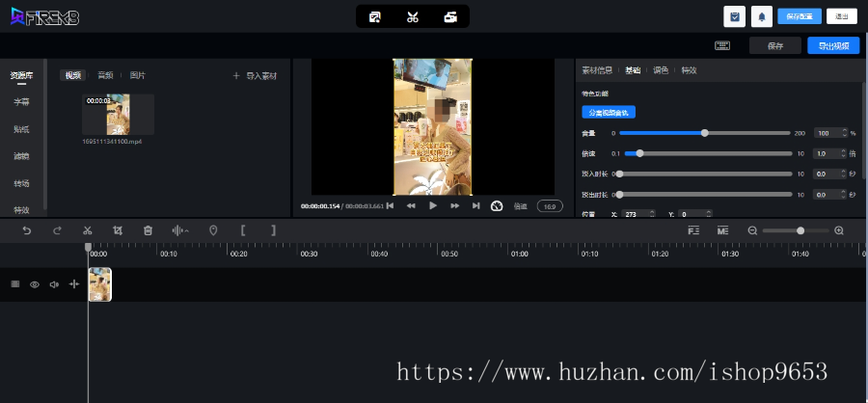Jump to the start of the preview
Viewport: 868px width, 403px height.
(x=390, y=206)
